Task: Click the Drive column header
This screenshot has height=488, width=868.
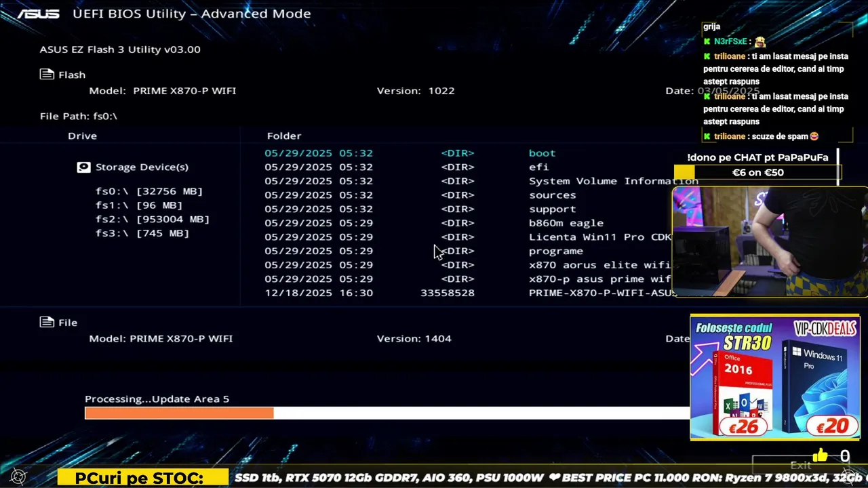Action: 82,136
